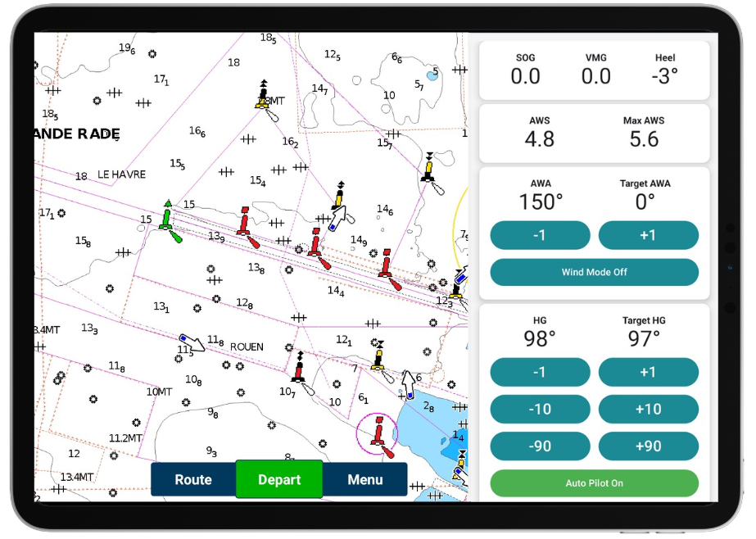The height and width of the screenshot is (539, 756).
Task: Tap the red buoy inside the magenta circle
Action: [x=378, y=432]
